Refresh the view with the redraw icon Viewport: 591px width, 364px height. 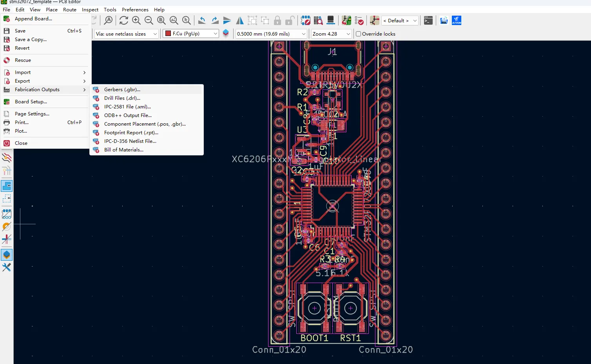[x=124, y=20]
